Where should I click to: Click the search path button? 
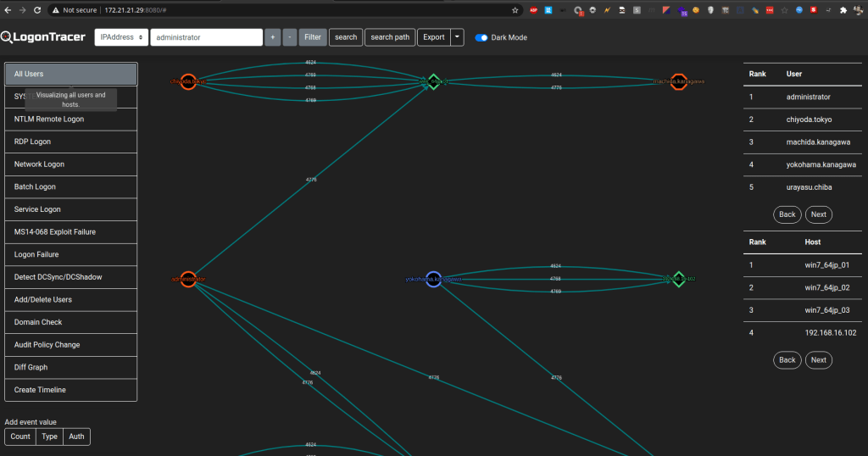point(390,37)
